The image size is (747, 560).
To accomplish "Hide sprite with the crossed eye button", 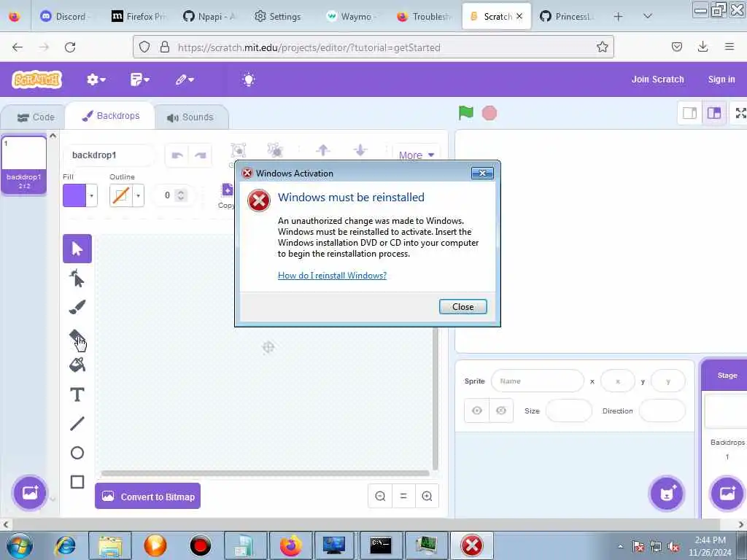I will click(501, 411).
